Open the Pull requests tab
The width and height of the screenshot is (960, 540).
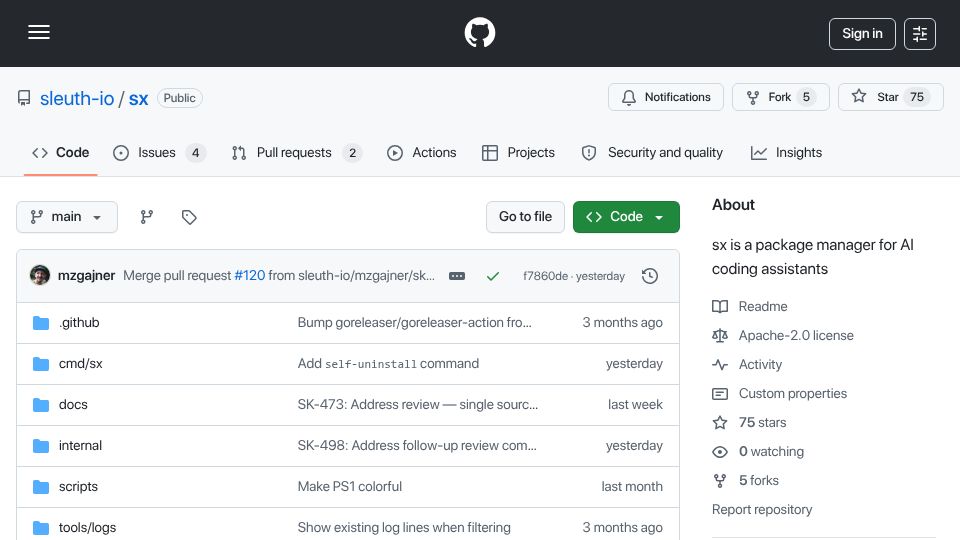(x=297, y=152)
